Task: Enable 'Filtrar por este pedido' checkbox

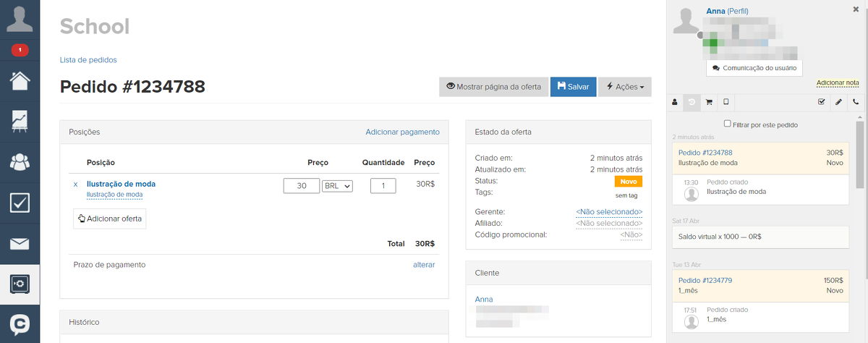Action: (x=728, y=124)
